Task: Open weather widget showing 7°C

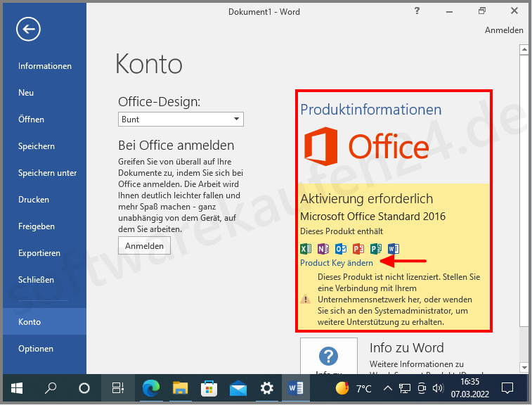Action: (x=353, y=388)
